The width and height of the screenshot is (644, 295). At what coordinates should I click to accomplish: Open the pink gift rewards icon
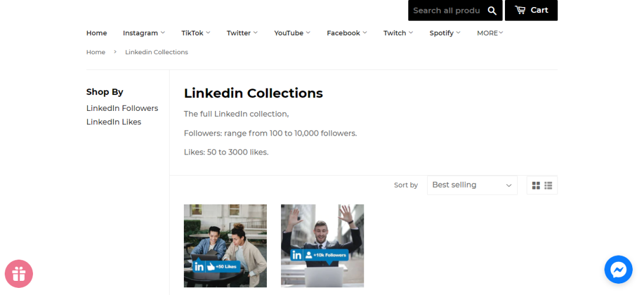[19, 274]
